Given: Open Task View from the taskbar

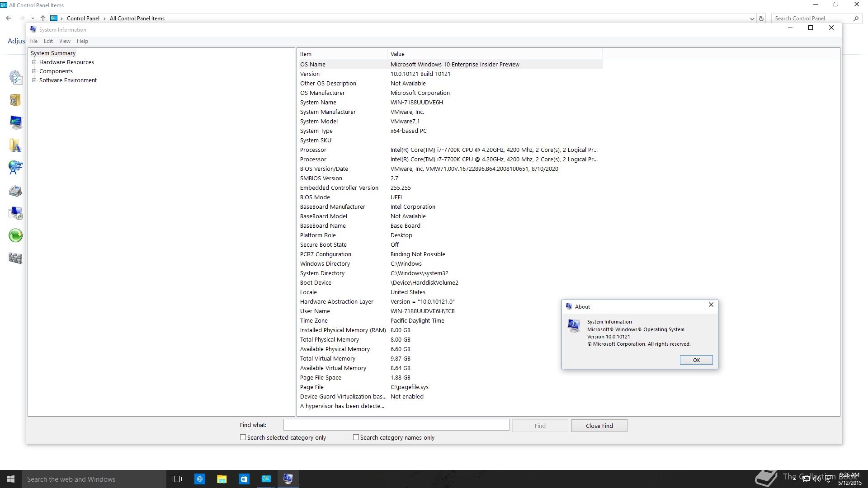Looking at the screenshot, I should click(x=177, y=479).
